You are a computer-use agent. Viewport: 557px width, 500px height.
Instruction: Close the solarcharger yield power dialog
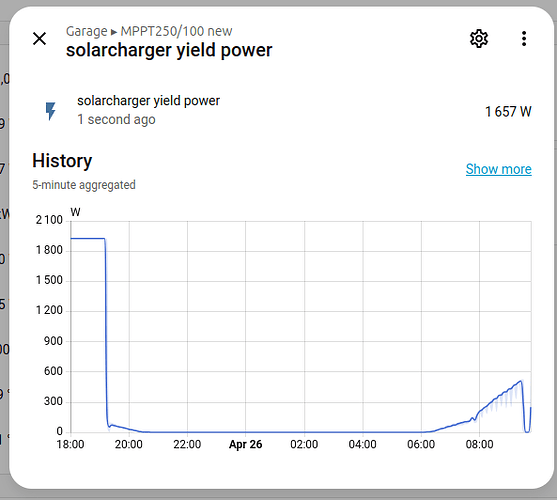coord(39,38)
